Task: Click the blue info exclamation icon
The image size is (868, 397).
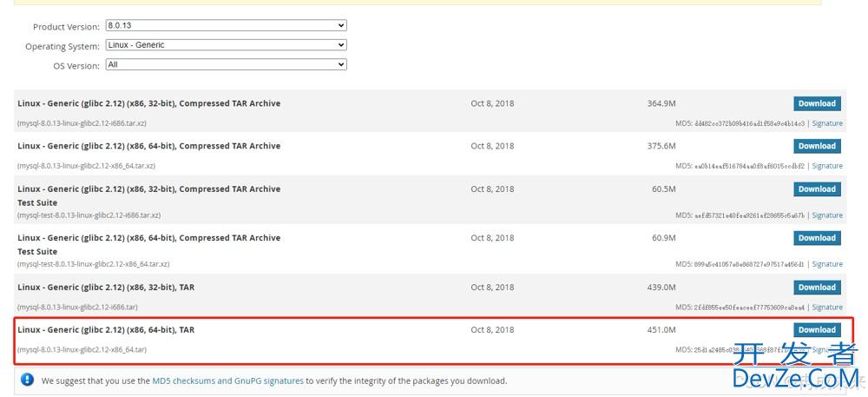Action: click(x=27, y=380)
